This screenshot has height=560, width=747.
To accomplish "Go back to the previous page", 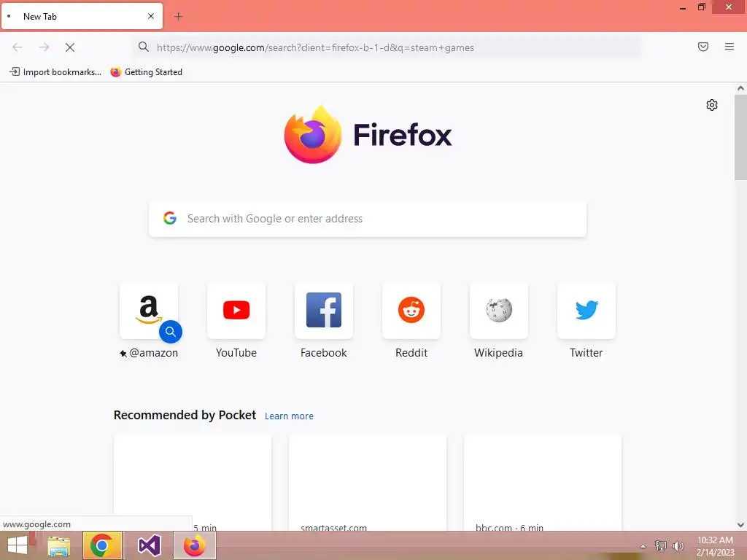I will click(18, 47).
